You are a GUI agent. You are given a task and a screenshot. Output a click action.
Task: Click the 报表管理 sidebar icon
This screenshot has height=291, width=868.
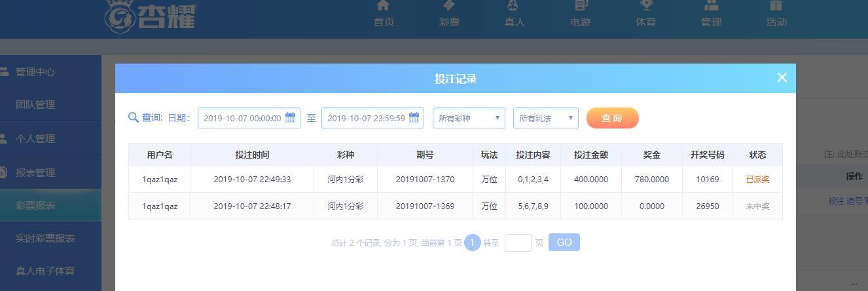pos(4,172)
